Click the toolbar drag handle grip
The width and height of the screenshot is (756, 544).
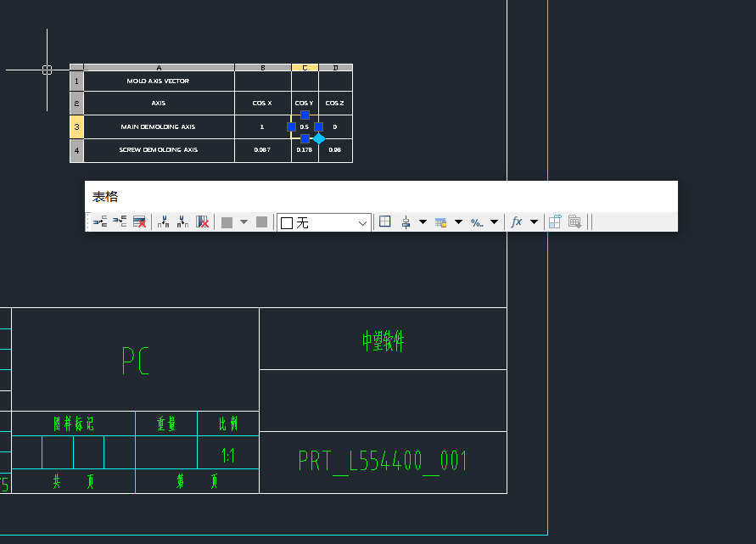coord(87,222)
